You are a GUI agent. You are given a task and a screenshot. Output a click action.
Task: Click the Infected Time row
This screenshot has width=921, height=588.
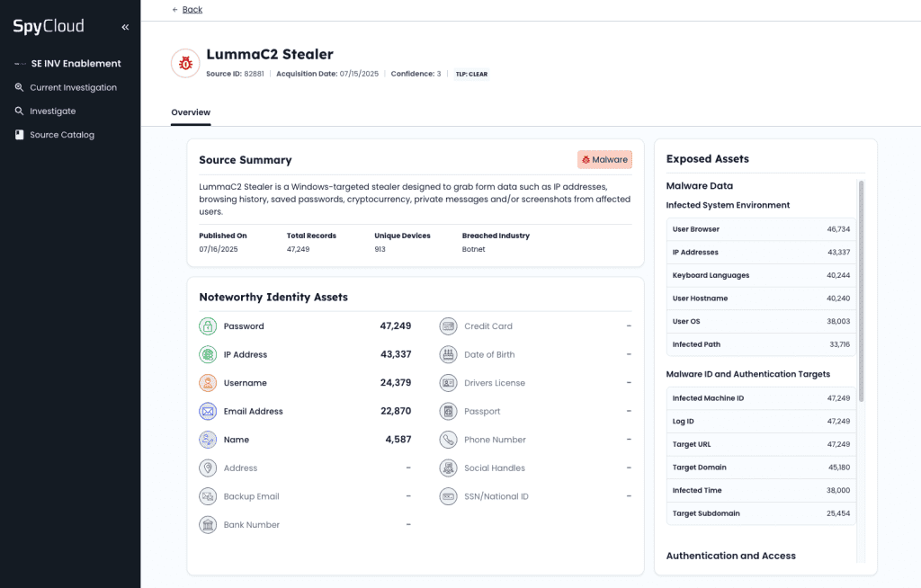click(x=761, y=490)
